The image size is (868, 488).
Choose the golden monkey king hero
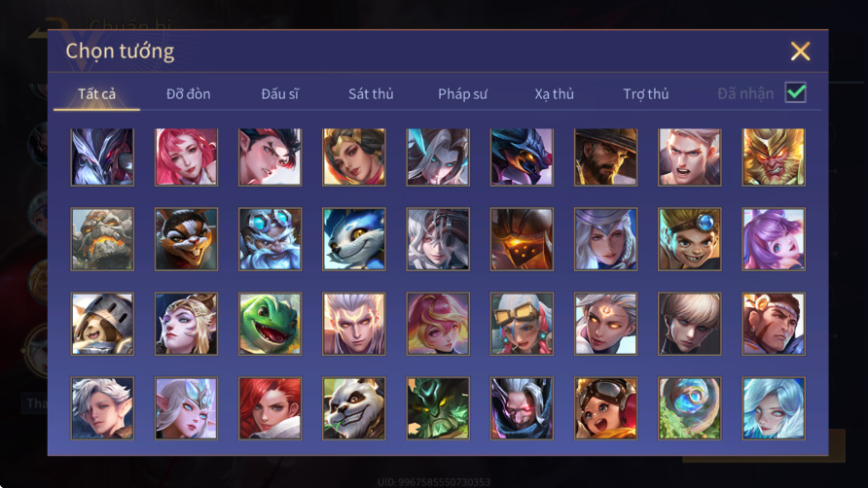(x=774, y=157)
